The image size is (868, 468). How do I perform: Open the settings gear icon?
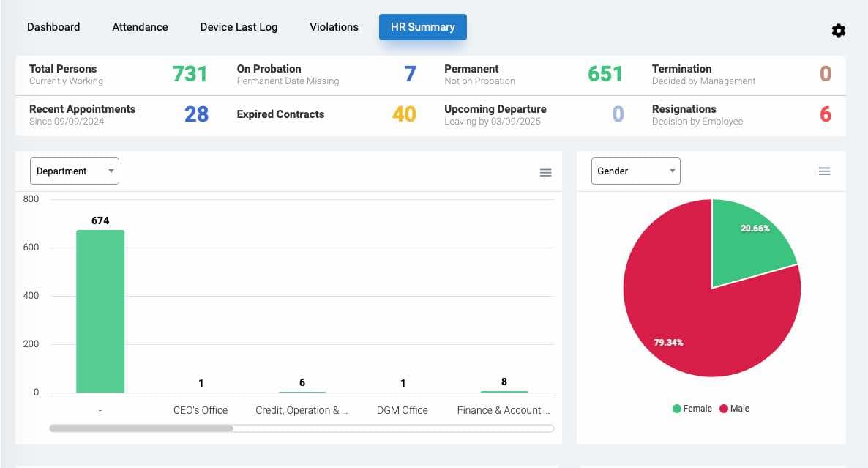tap(838, 31)
